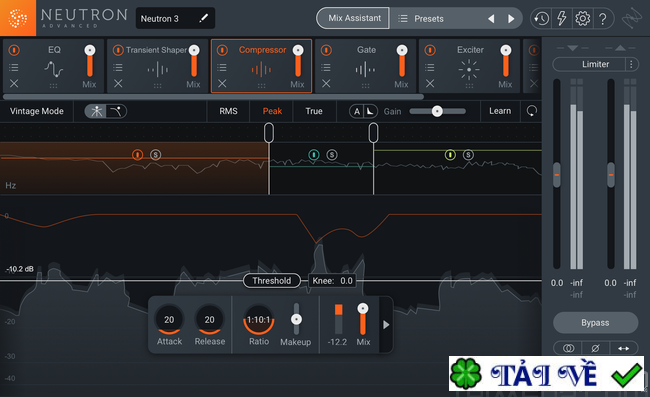
Task: Remove the Transient Shaper module
Action: tap(118, 84)
